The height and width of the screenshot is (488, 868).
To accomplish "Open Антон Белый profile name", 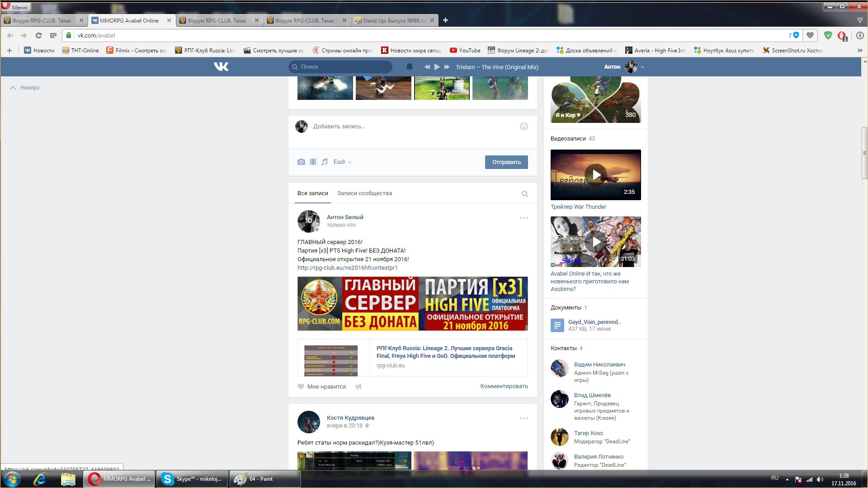I will [345, 217].
